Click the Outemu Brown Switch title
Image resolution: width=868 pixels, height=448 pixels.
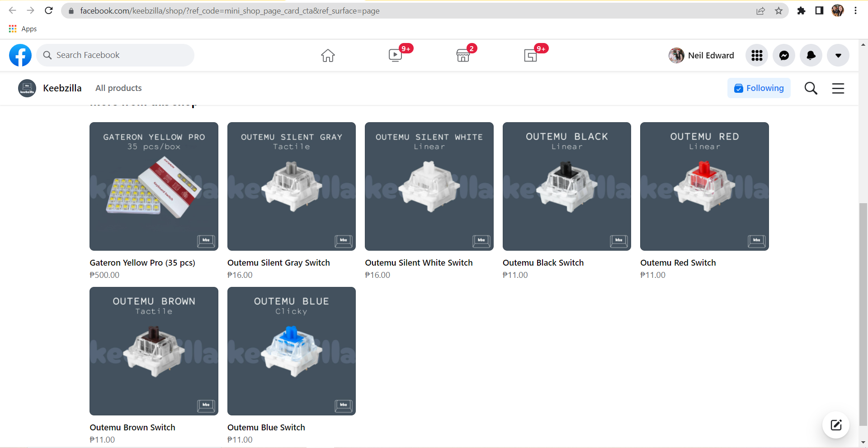132,428
